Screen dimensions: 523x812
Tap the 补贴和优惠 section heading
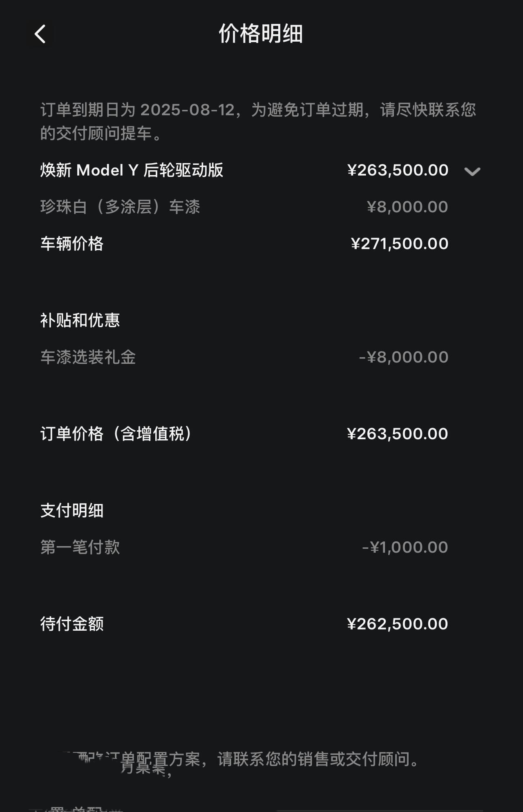tap(80, 320)
